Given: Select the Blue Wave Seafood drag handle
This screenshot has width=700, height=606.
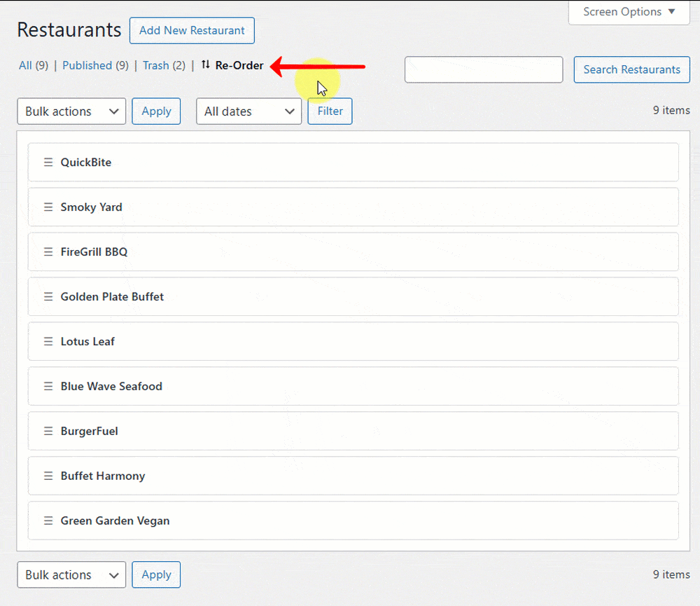Looking at the screenshot, I should (x=48, y=386).
